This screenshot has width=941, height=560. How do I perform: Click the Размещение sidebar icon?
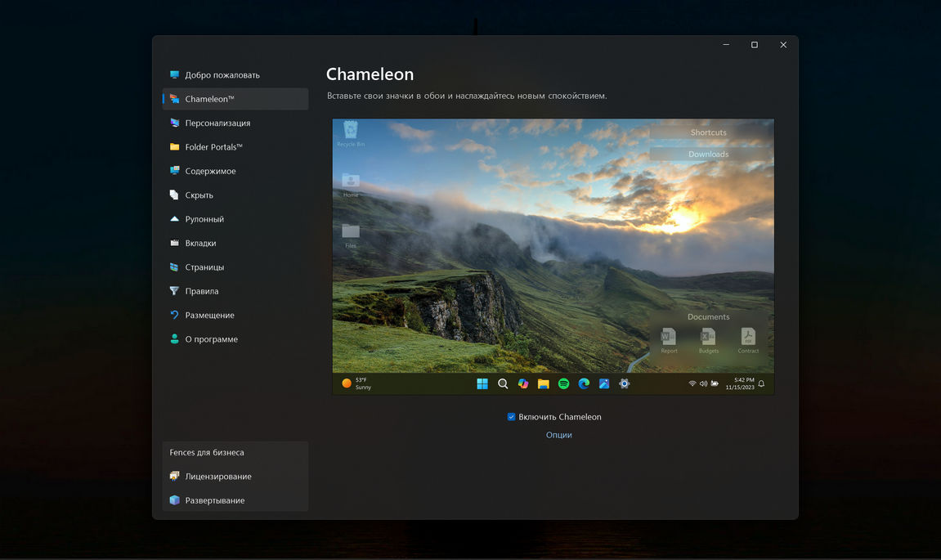[174, 315]
